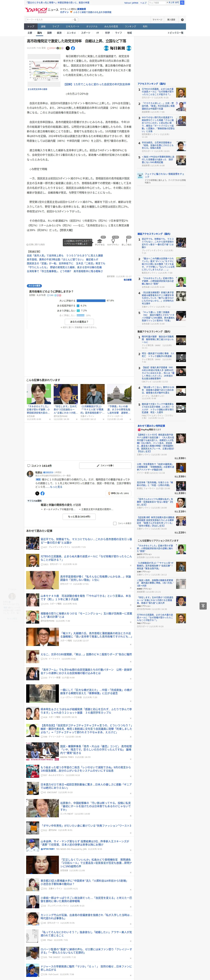The height and width of the screenshot is (980, 210).
Task: Click あなたの意見は？ poll button
Action: (79, 322)
